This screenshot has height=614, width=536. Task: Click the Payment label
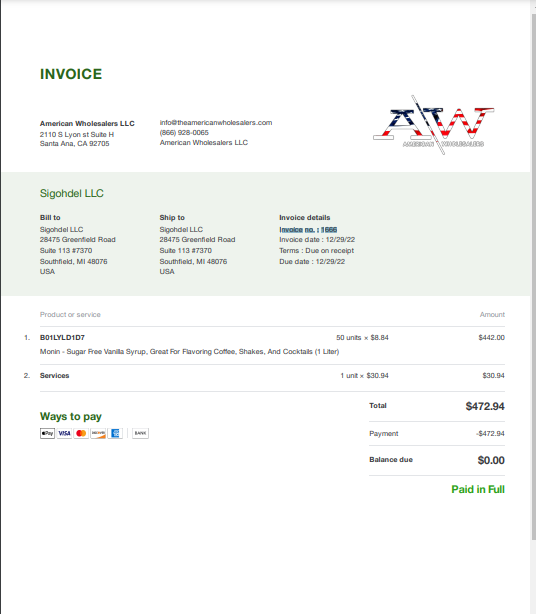tap(384, 433)
